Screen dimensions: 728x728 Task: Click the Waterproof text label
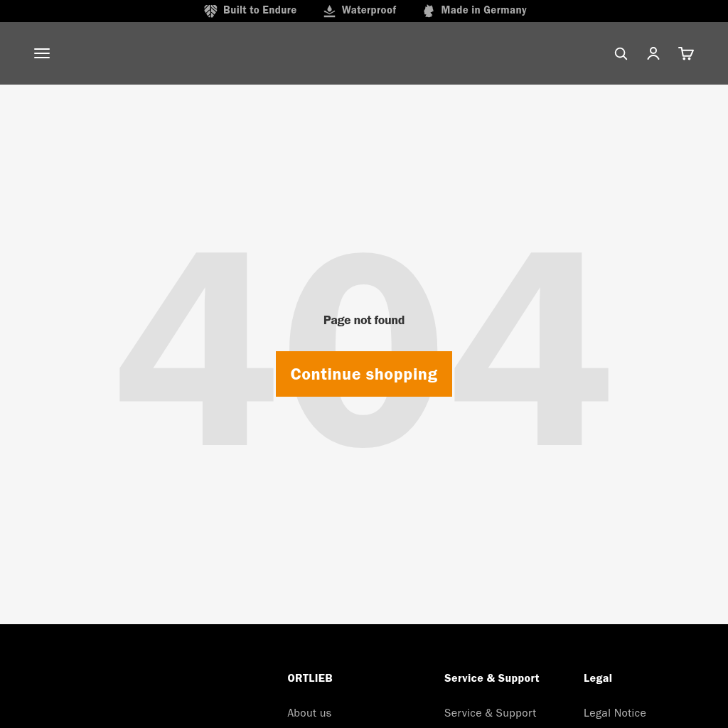(x=368, y=10)
